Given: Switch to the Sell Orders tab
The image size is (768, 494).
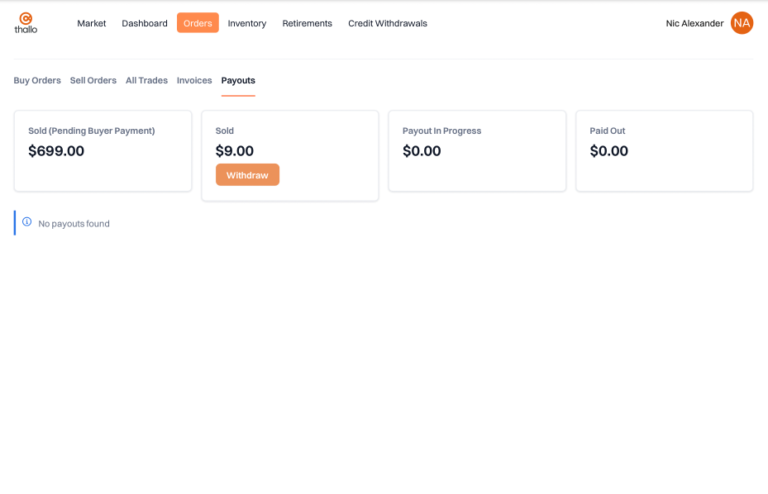Looking at the screenshot, I should pos(93,80).
